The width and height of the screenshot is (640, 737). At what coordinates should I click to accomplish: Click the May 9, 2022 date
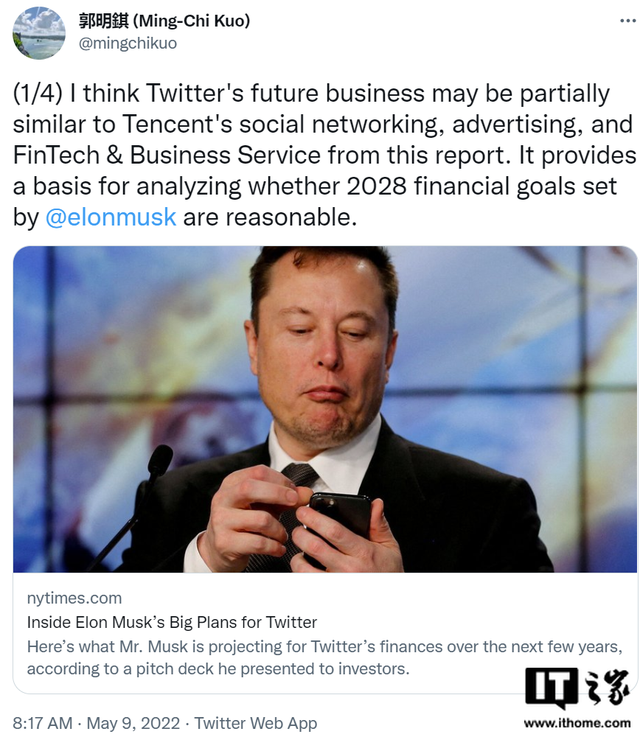(x=133, y=723)
